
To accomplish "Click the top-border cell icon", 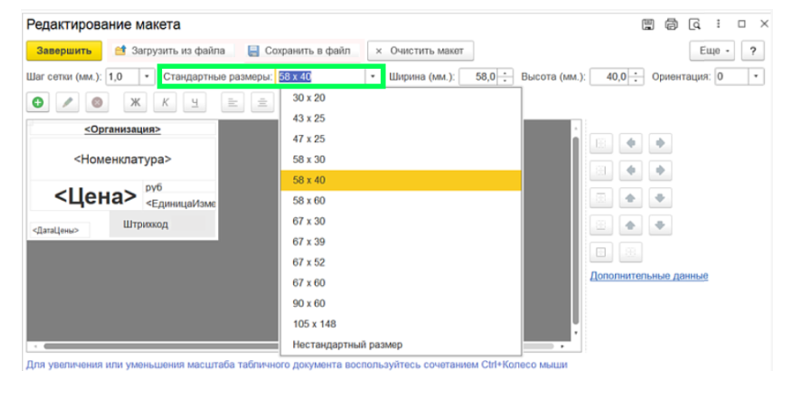I will [601, 198].
